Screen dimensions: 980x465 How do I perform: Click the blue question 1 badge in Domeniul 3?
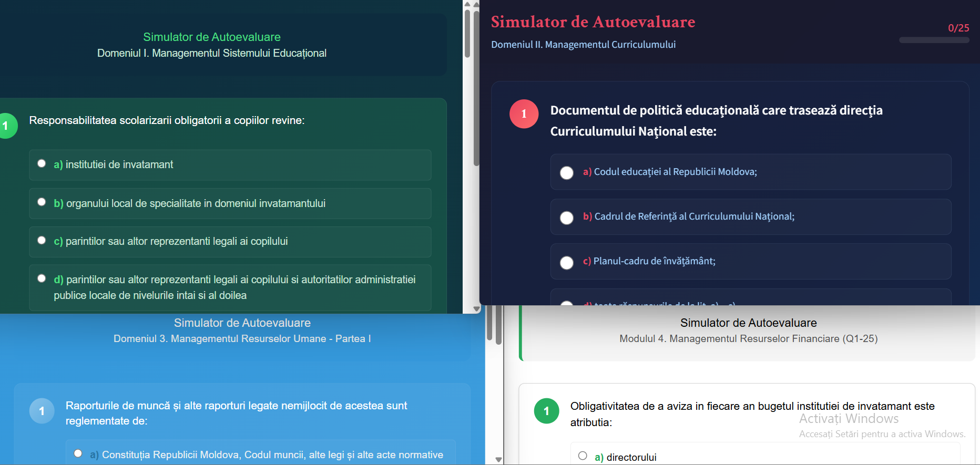(x=42, y=411)
